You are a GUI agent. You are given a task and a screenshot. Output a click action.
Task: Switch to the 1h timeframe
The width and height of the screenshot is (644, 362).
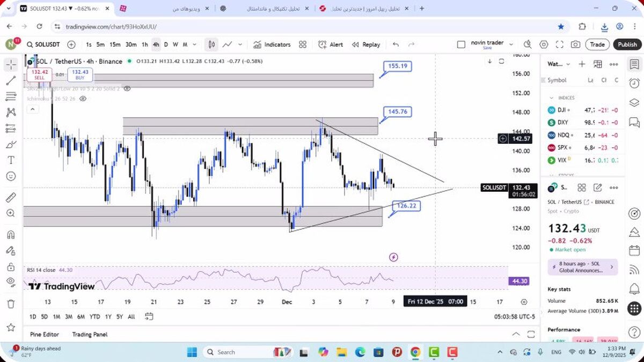click(145, 45)
